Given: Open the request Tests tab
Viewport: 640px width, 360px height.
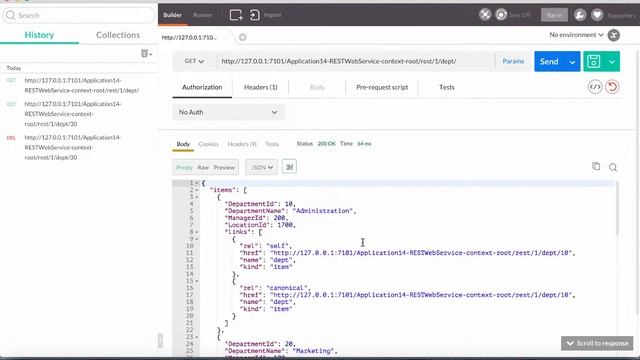Looking at the screenshot, I should 447,87.
